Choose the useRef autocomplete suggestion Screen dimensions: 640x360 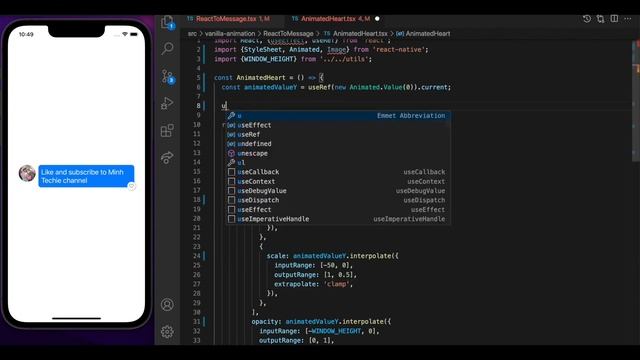pos(338,135)
